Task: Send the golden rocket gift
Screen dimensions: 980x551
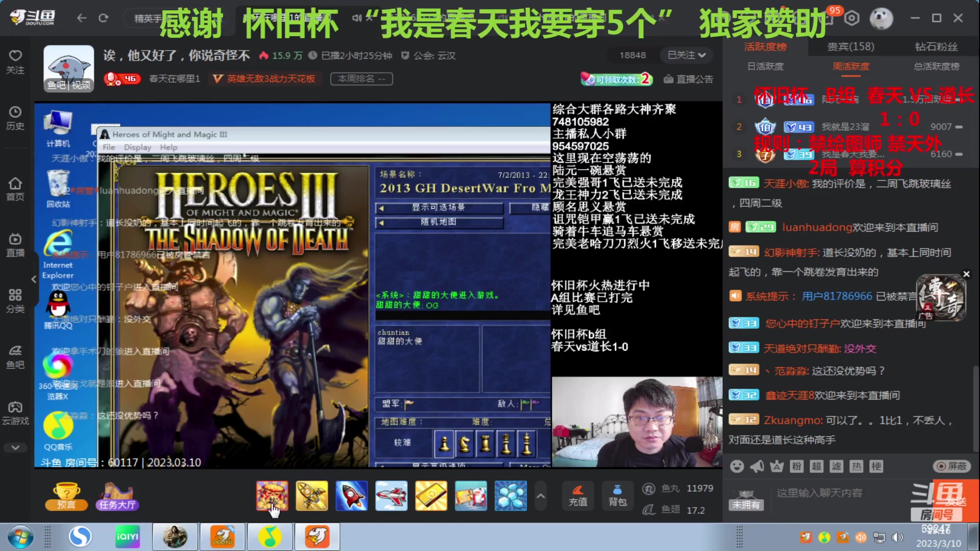Action: (312, 496)
